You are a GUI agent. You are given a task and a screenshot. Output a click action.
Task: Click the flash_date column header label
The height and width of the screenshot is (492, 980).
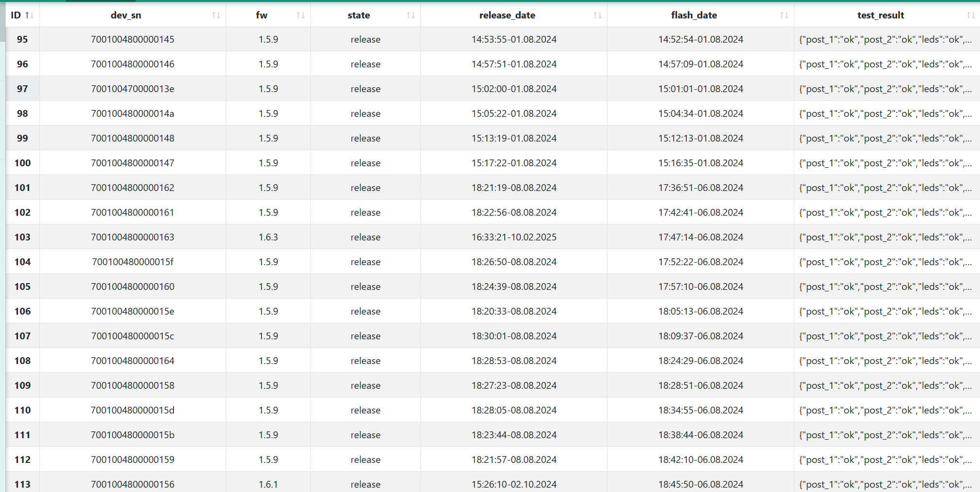(694, 16)
